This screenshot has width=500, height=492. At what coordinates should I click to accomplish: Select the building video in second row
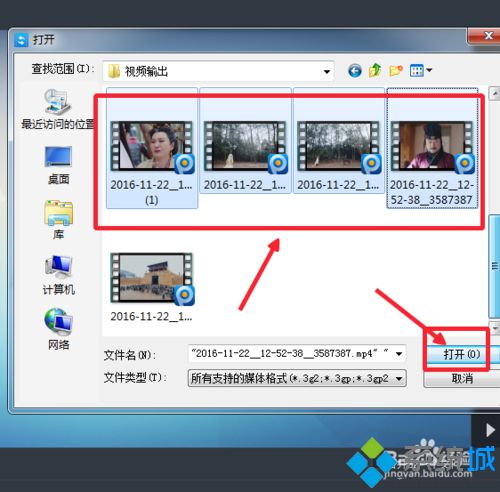(152, 287)
